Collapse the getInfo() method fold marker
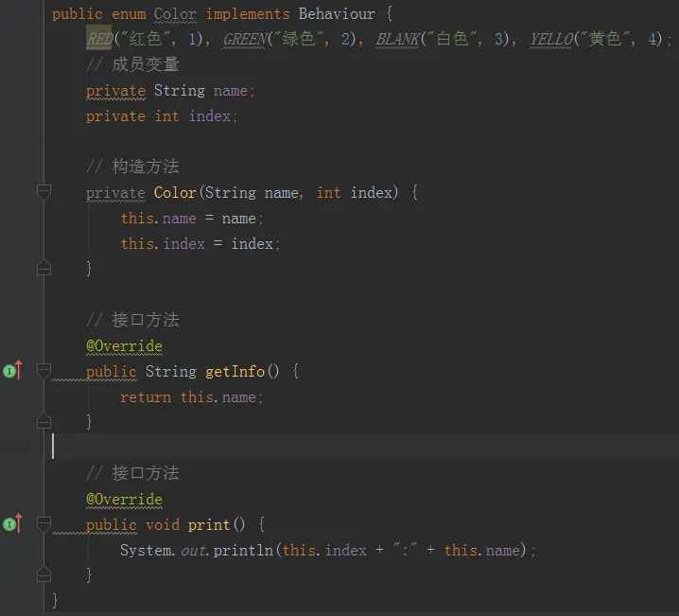 (x=44, y=371)
